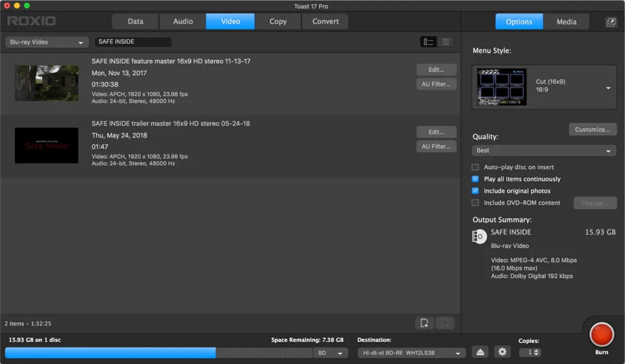Screen dimensions: 625x364
Task: Eject the disc with the eject icon
Action: [x=480, y=352]
